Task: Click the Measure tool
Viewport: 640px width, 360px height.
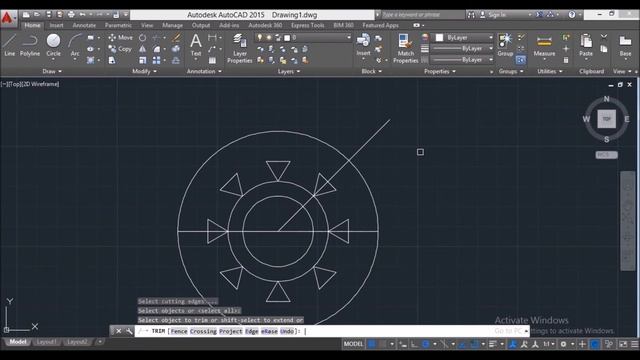Action: (x=544, y=45)
